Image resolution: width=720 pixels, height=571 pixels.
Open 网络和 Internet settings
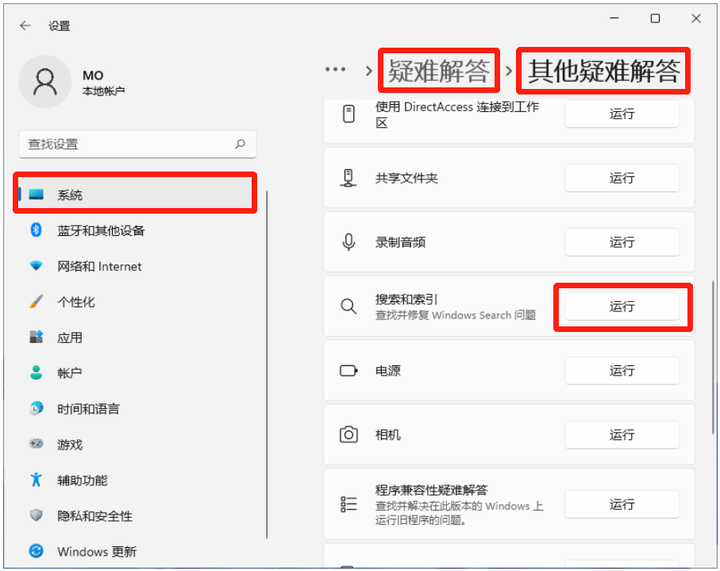[135, 266]
